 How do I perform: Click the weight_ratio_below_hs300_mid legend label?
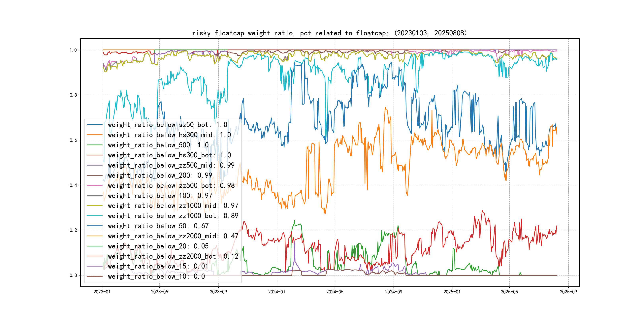click(x=169, y=135)
